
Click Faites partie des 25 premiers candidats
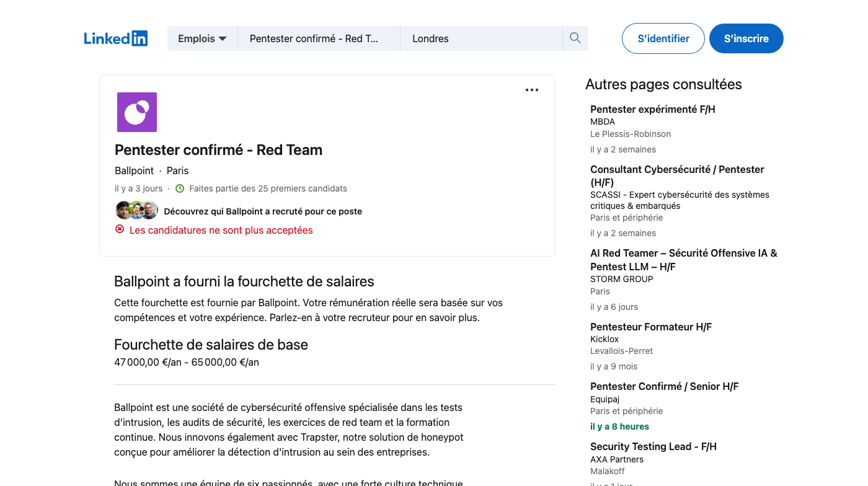tap(268, 188)
